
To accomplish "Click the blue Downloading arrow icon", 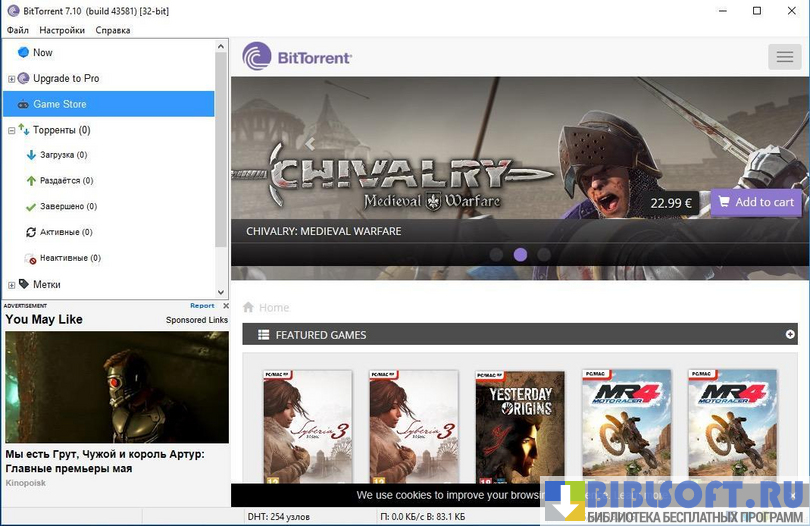I will pos(31,155).
